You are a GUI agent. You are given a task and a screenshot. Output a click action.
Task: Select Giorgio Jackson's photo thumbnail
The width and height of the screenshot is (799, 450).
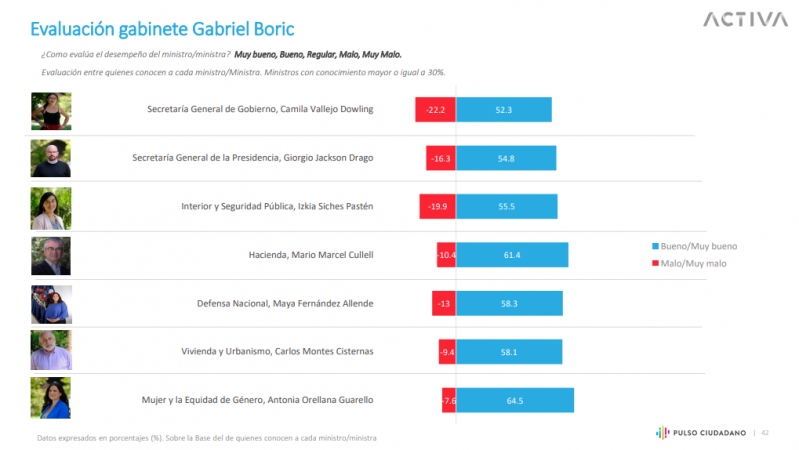(51, 158)
